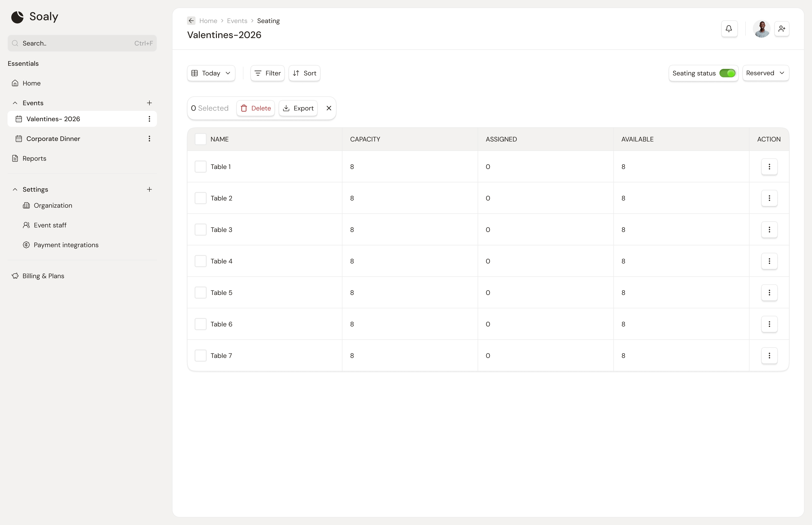Open Table 3 action menu
This screenshot has width=812, height=525.
coord(769,230)
